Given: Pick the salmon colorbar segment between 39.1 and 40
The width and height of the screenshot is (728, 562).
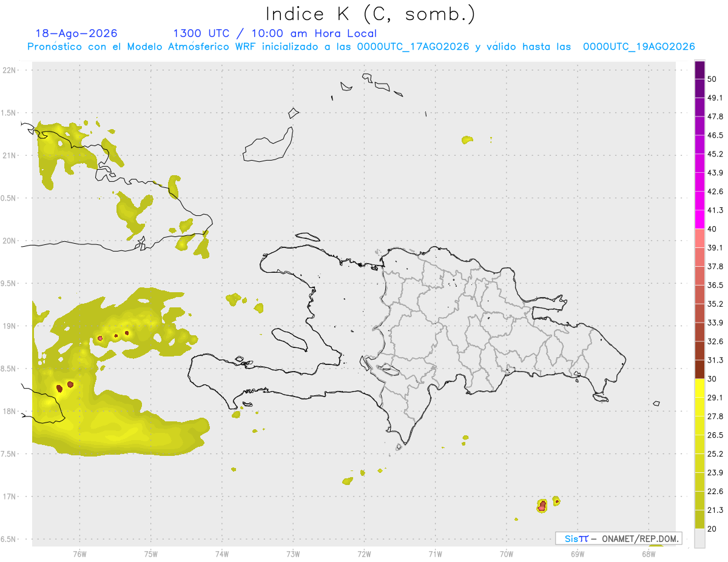Looking at the screenshot, I should [699, 238].
